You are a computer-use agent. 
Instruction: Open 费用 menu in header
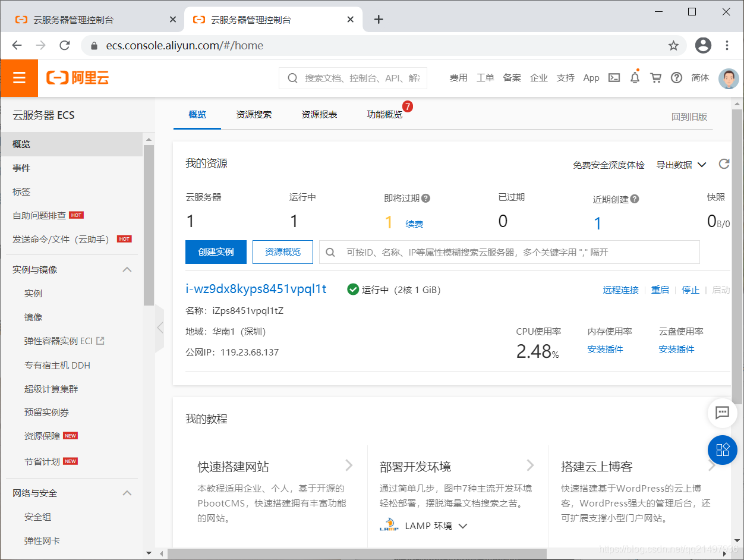[x=458, y=78]
